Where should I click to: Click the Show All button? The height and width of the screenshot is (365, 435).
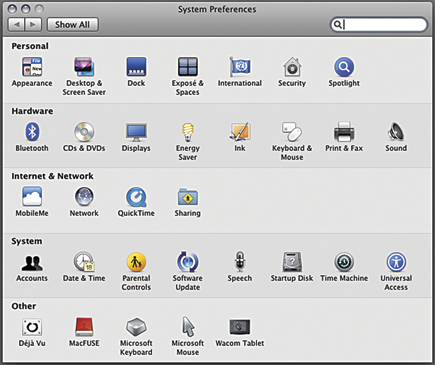(73, 25)
